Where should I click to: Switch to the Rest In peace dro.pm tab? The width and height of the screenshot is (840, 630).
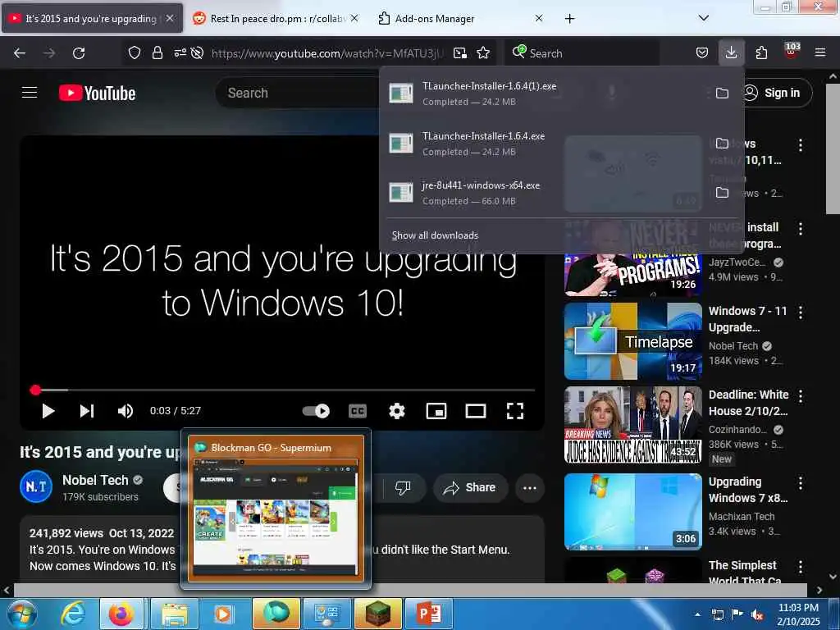[x=277, y=19]
